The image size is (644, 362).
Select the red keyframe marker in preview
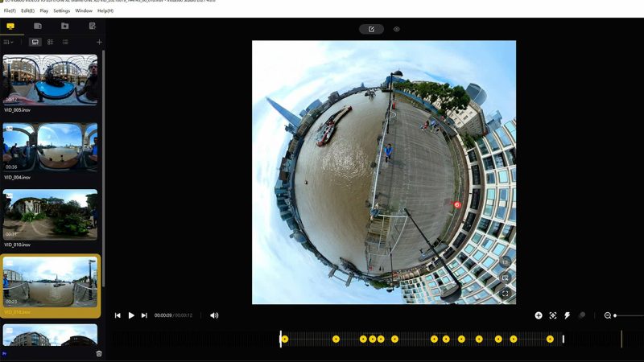(457, 205)
